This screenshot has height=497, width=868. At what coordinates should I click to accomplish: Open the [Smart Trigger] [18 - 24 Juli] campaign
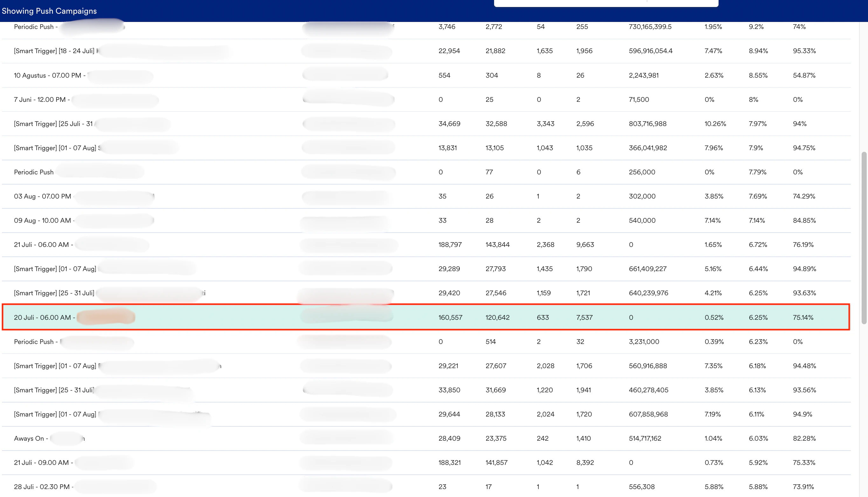(x=55, y=51)
